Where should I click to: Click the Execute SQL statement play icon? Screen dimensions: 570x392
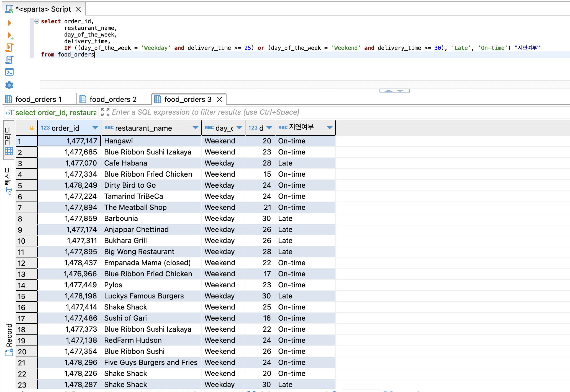pyautogui.click(x=9, y=23)
